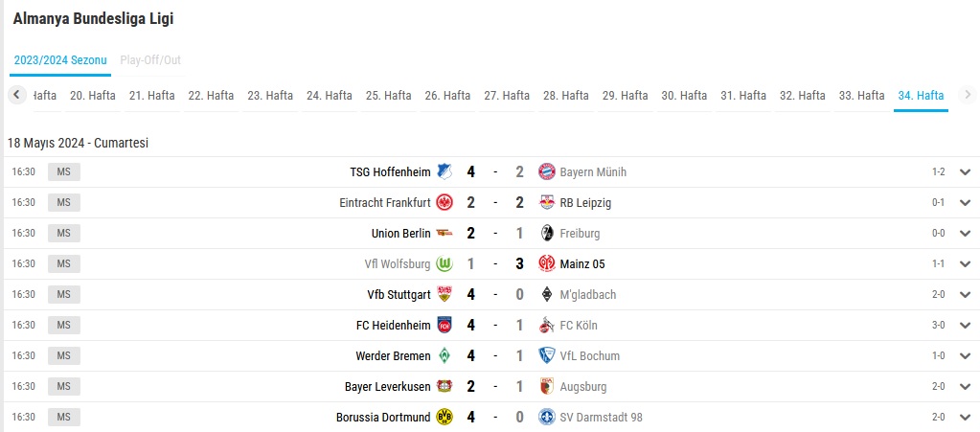Expand the Dortmund vs Darmstadt match row
Image resolution: width=980 pixels, height=432 pixels.
965,417
